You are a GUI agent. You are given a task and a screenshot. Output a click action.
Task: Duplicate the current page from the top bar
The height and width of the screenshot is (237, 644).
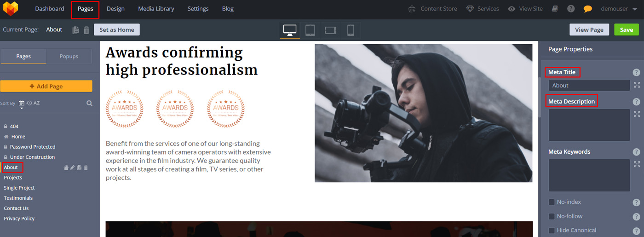(76, 30)
